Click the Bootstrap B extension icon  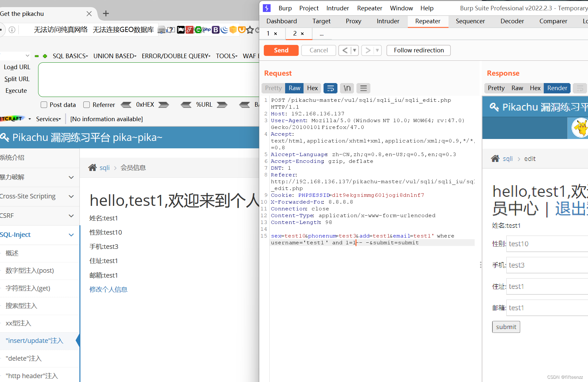coord(216,30)
